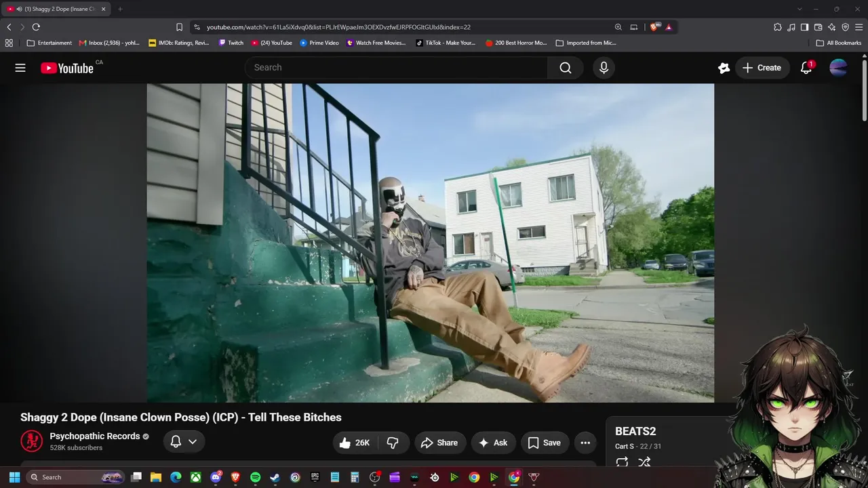Open Leo AI sparkle icon in toolbar
The image size is (868, 488).
coord(831,27)
